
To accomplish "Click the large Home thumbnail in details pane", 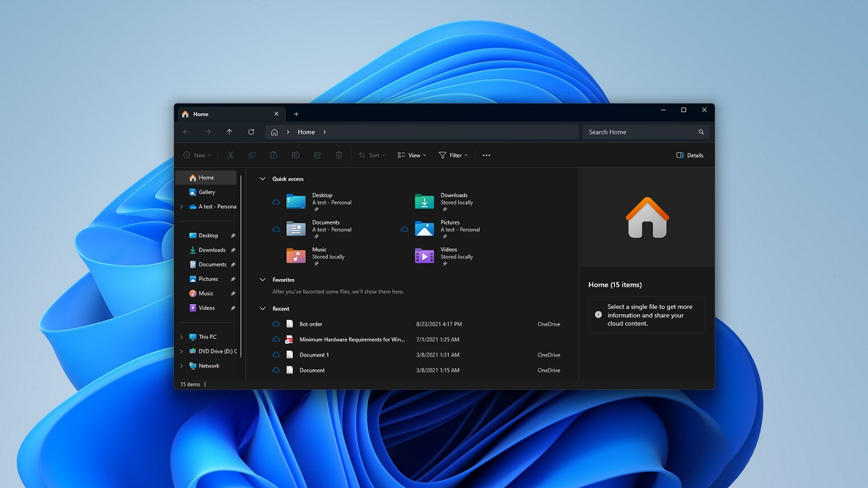I will coord(647,217).
